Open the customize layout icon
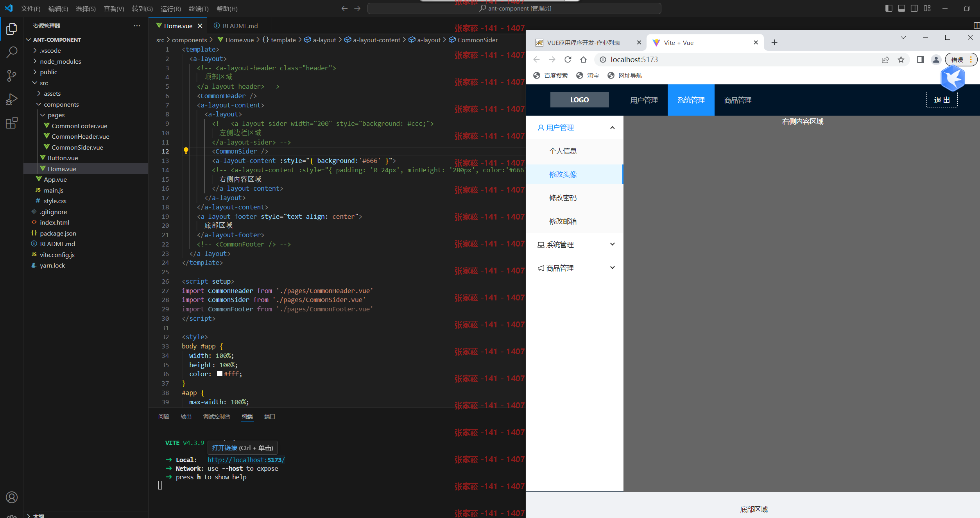This screenshot has height=518, width=980. click(x=927, y=8)
